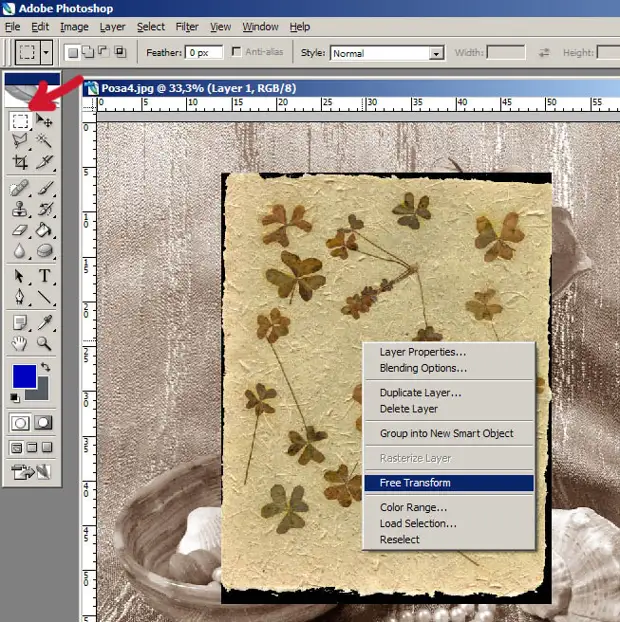Select the Eyedropper tool
Image resolution: width=620 pixels, height=622 pixels.
point(45,322)
